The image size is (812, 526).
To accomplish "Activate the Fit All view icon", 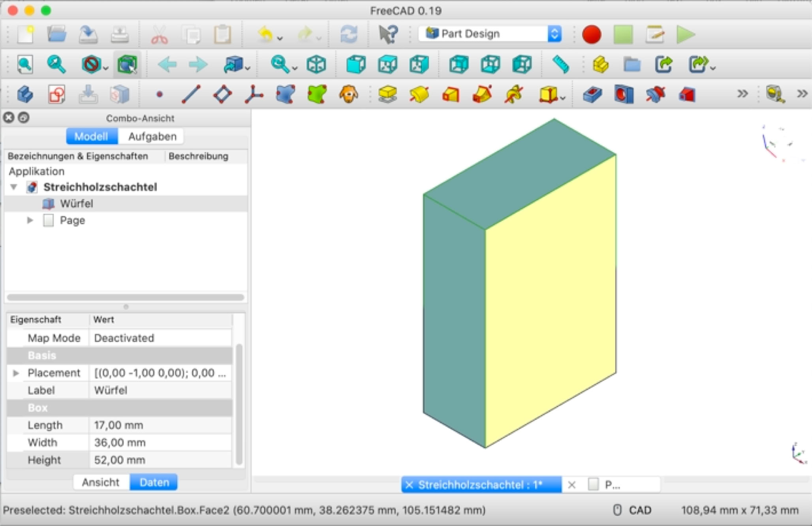I will pos(25,64).
